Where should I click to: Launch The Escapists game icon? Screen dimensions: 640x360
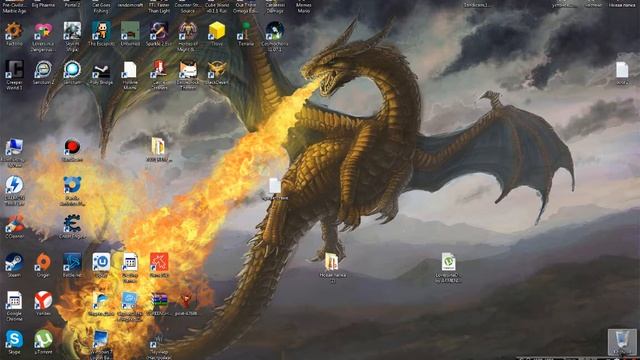[x=101, y=32]
